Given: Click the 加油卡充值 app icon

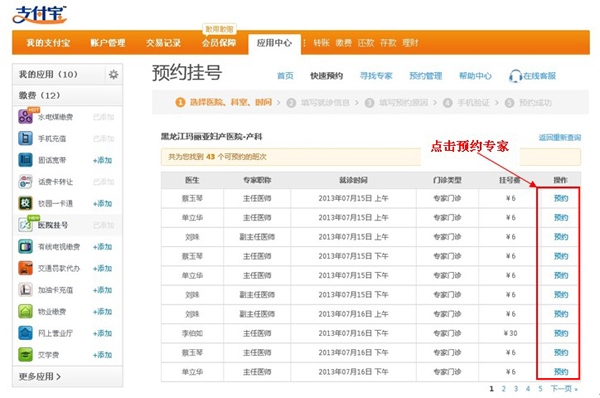Looking at the screenshot, I should (25, 290).
